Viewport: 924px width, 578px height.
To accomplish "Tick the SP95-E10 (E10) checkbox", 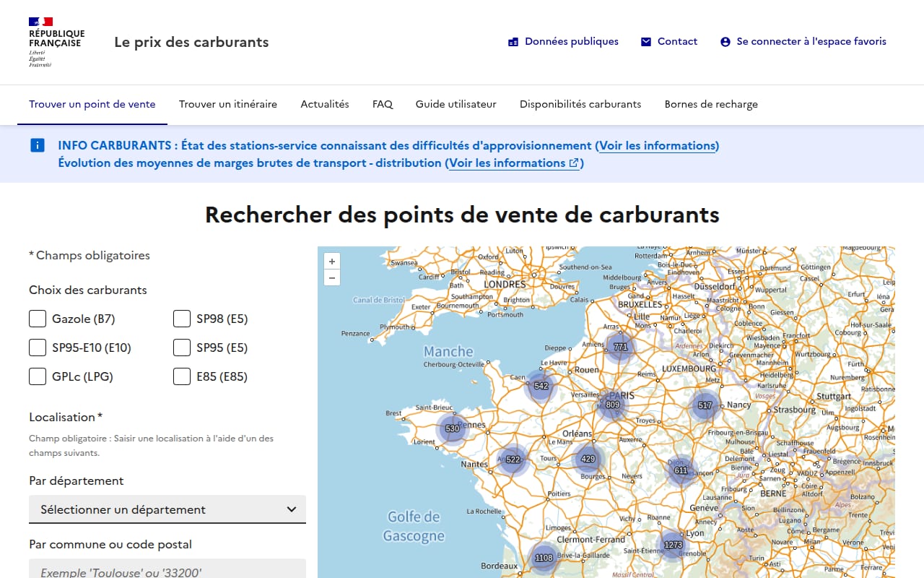I will 38,348.
